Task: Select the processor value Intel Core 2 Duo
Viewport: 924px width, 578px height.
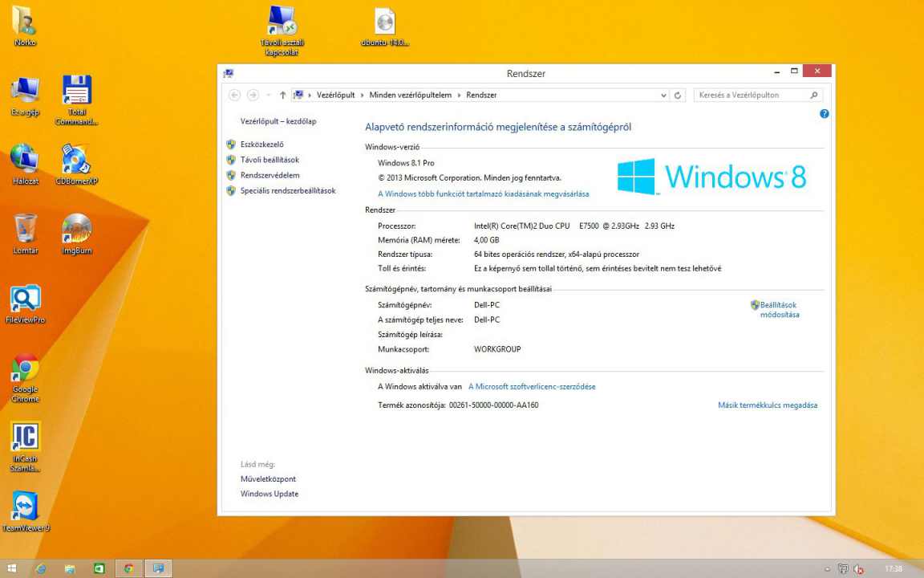Action: pyautogui.click(x=574, y=226)
